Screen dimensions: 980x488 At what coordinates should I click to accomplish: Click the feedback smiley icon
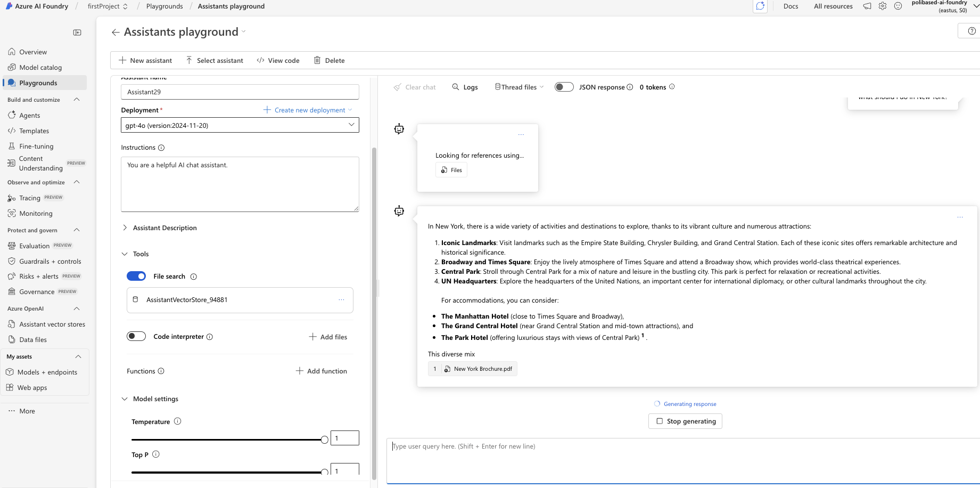898,6
